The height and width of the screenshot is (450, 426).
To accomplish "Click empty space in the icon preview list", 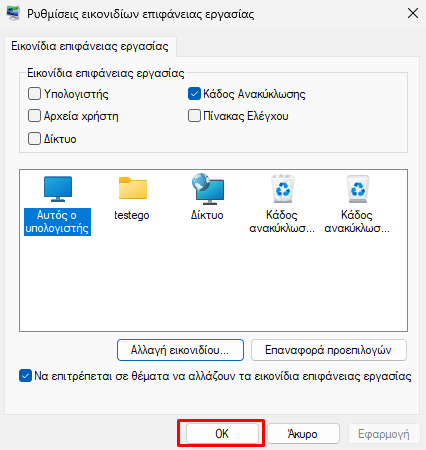I will coord(213,283).
